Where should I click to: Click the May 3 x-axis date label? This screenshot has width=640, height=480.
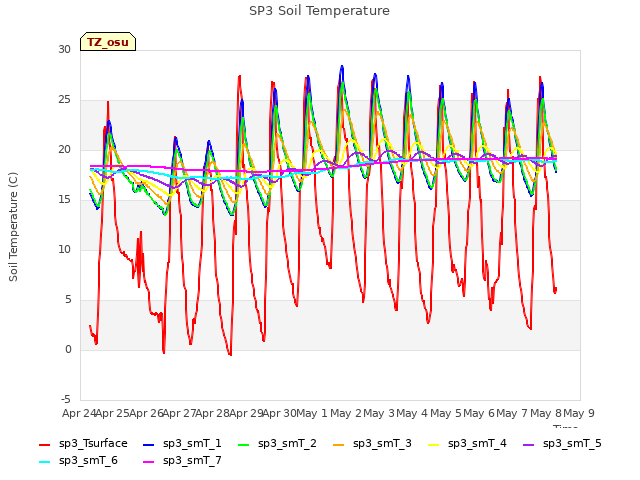[379, 413]
